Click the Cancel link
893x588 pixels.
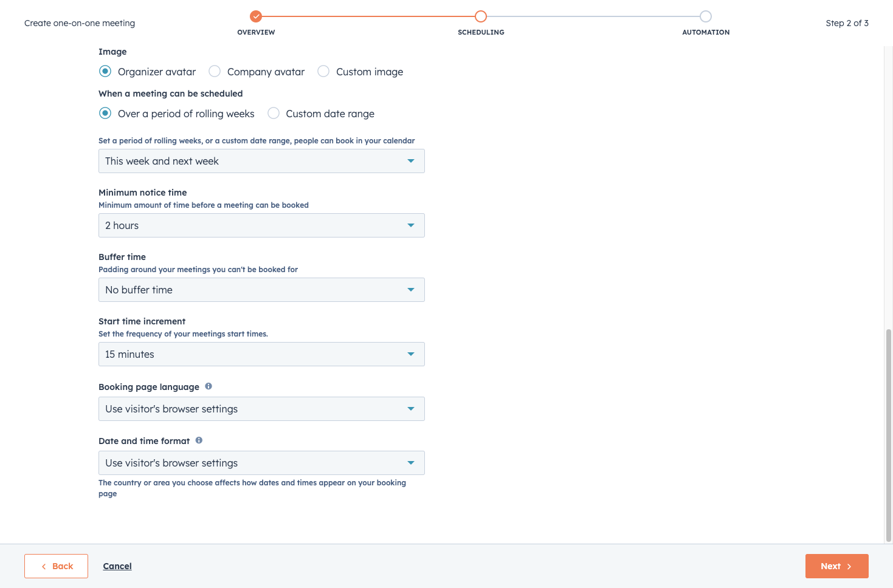(x=117, y=566)
